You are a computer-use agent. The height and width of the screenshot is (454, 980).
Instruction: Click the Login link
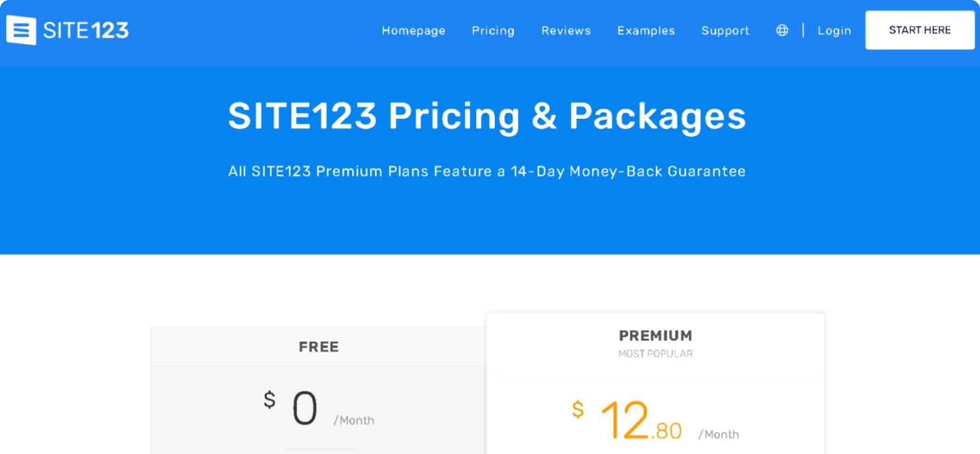(x=834, y=31)
